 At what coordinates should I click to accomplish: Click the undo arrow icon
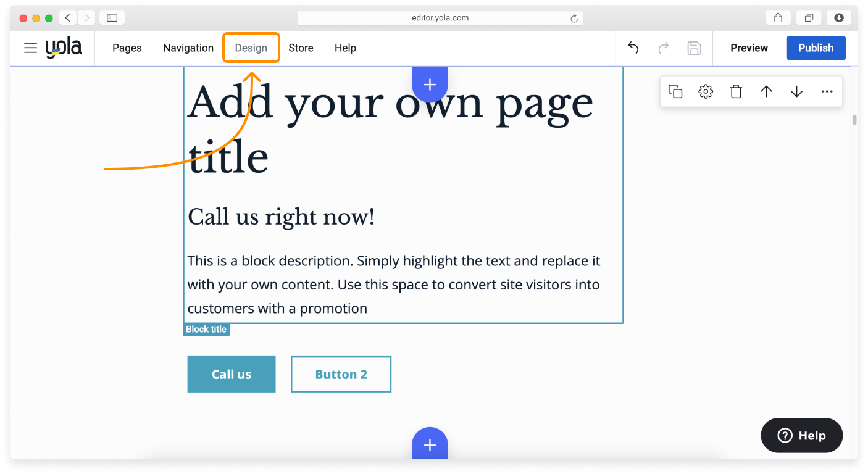(x=633, y=48)
